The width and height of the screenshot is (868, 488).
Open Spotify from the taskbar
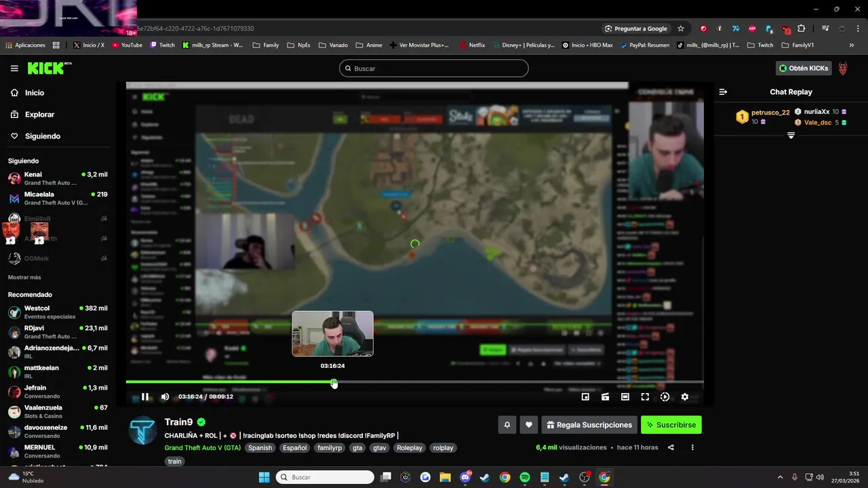tap(525, 477)
